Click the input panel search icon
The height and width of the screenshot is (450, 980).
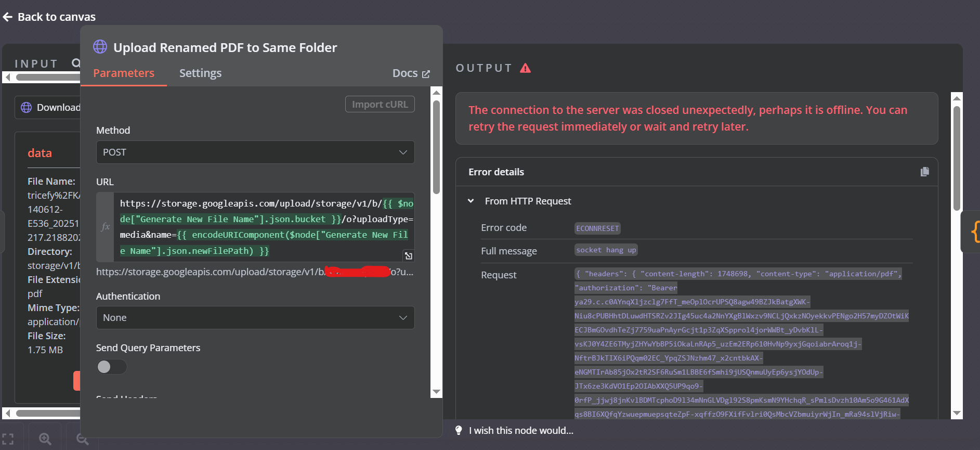[76, 63]
